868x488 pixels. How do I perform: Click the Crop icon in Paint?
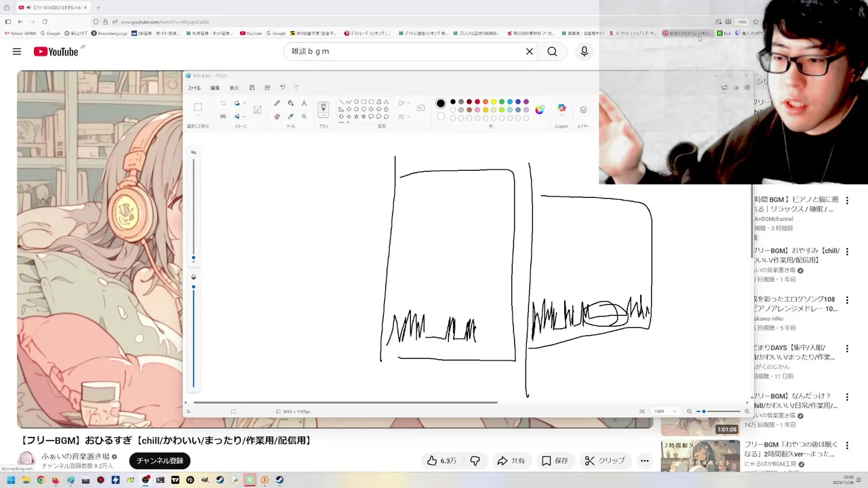222,103
